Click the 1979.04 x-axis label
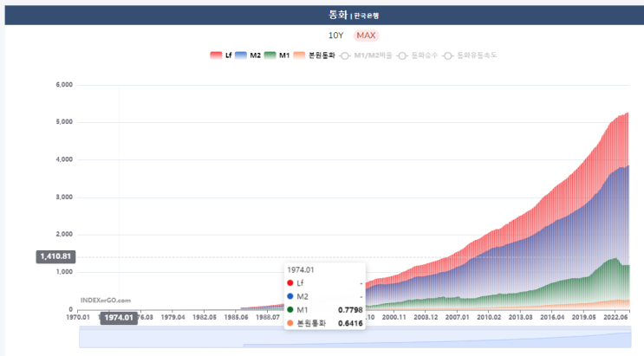This screenshot has height=356, width=644. 172,317
